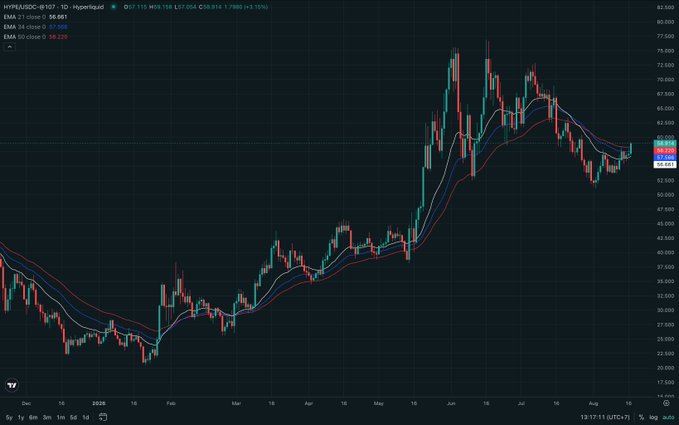Viewport: 679px width, 425px height.
Task: Collapse the indicator legend with the chevron
Action: (x=10, y=47)
